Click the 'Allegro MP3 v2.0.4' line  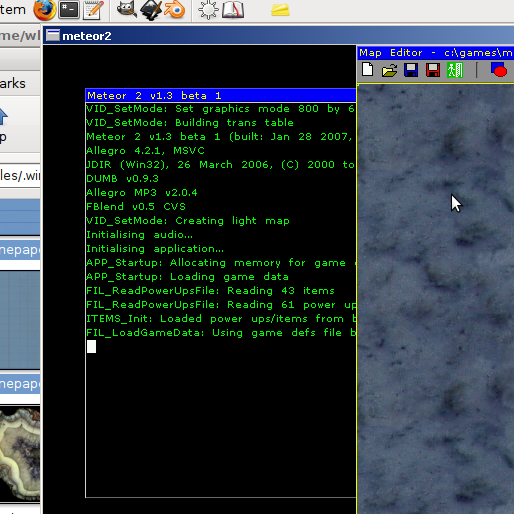coord(142,193)
